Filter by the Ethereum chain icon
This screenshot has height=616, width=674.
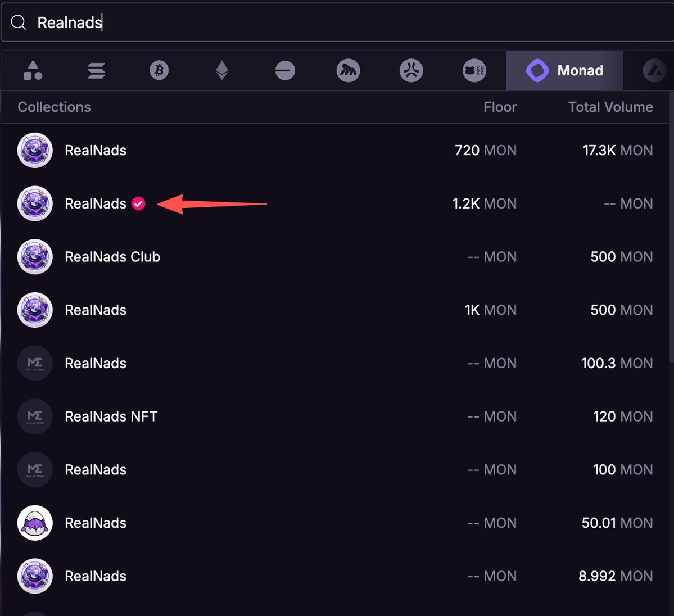click(x=222, y=70)
